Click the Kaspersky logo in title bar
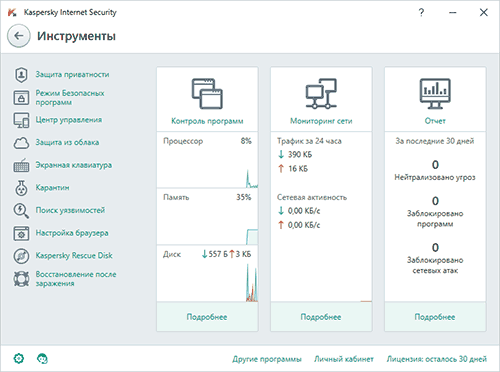The width and height of the screenshot is (500, 372). click(12, 13)
